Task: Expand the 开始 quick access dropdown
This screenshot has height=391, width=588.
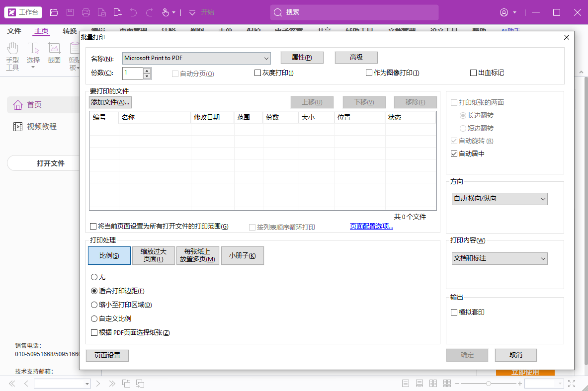Action: coord(192,13)
